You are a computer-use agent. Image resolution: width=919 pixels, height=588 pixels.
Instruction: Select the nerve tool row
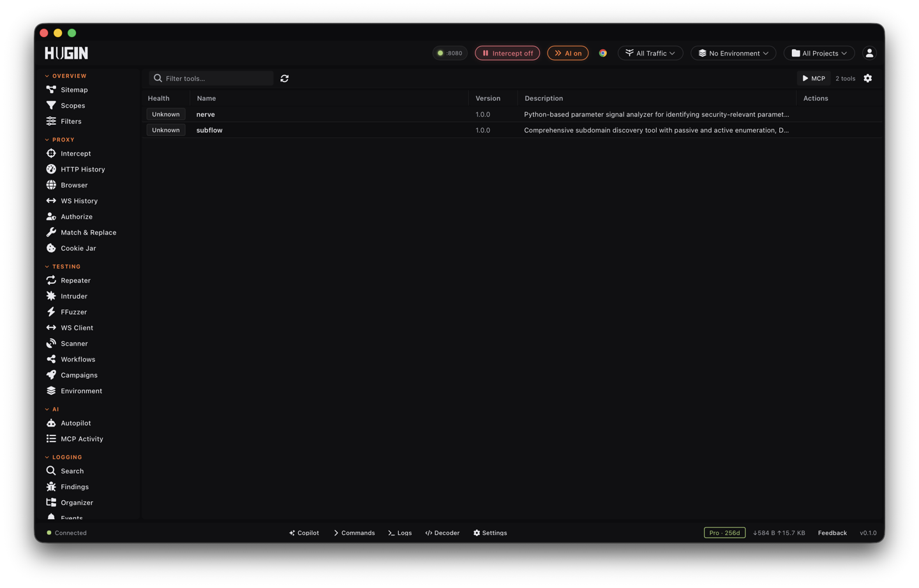click(x=512, y=114)
